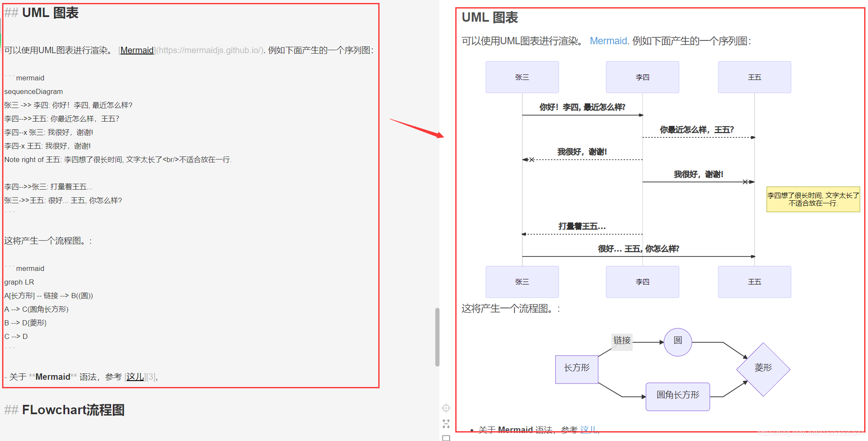Screen dimensions: 868x441
Task: Follow the blue 这儿 link in the preview
Action: point(588,430)
